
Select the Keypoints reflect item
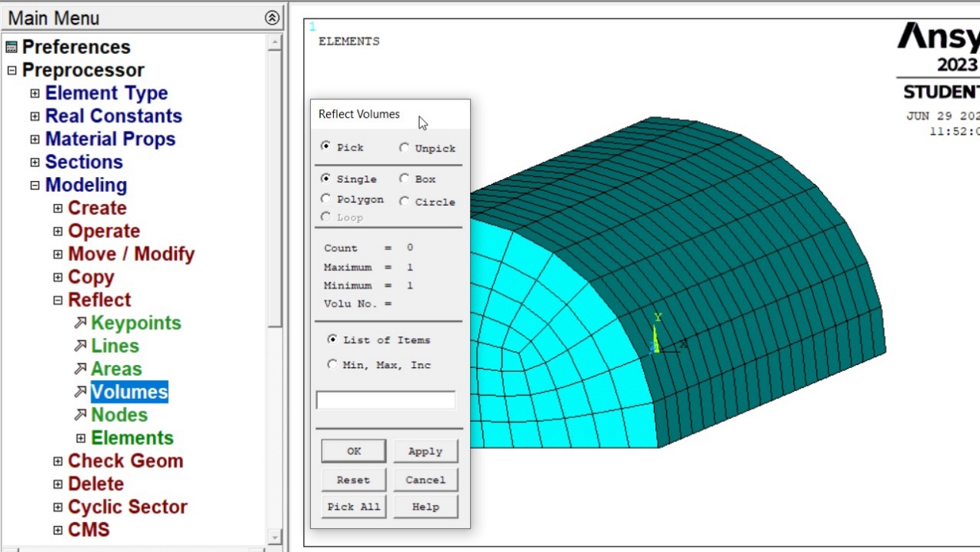tap(136, 323)
